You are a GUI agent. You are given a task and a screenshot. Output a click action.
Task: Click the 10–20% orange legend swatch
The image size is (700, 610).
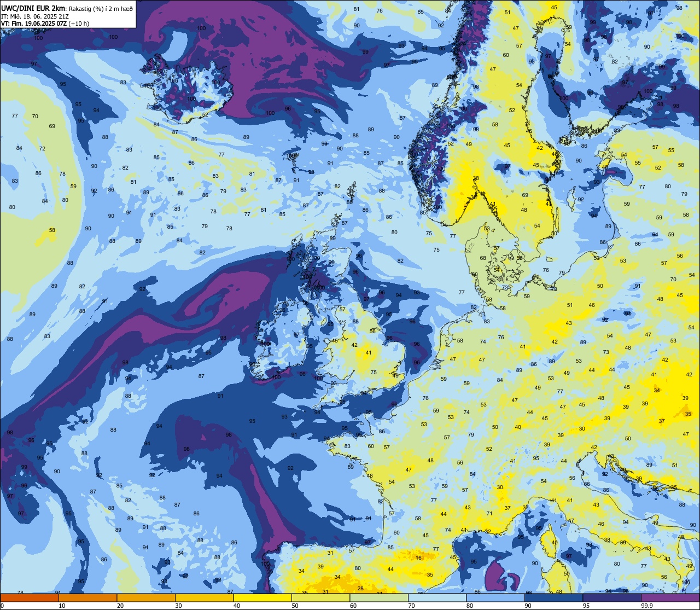[88, 597]
